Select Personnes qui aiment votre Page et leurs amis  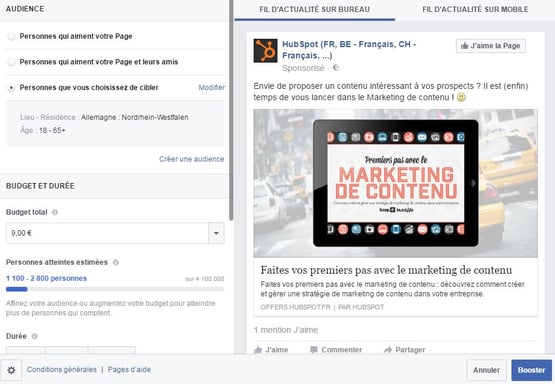(11, 62)
